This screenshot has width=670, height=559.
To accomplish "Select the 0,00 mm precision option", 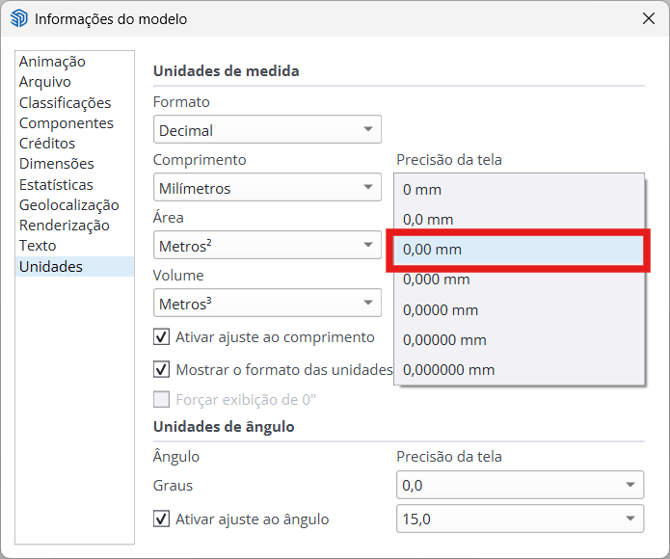I will (518, 250).
